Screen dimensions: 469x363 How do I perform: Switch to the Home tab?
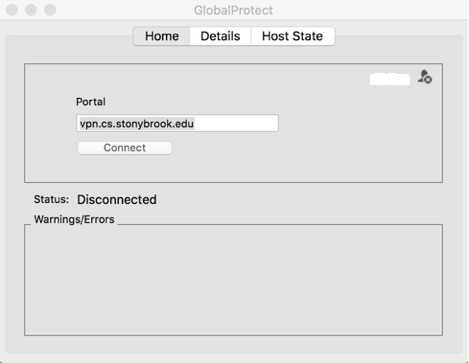coord(162,36)
